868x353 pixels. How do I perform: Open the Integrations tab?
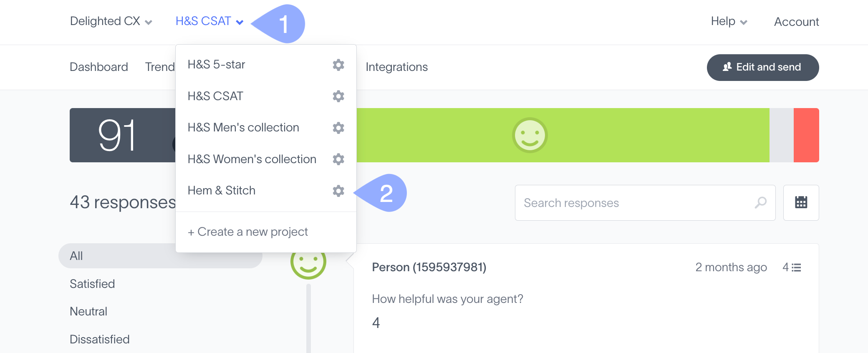click(x=396, y=67)
